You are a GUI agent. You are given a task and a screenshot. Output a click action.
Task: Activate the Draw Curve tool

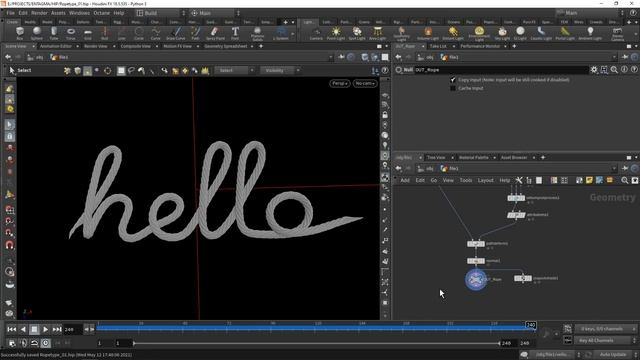(176, 33)
